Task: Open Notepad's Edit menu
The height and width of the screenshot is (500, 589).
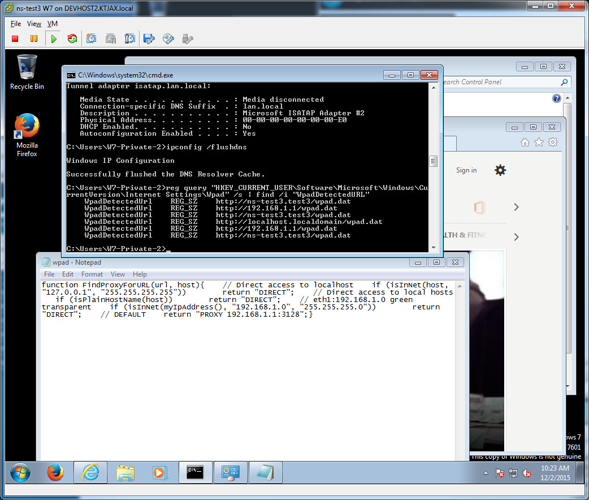Action: coord(68,274)
